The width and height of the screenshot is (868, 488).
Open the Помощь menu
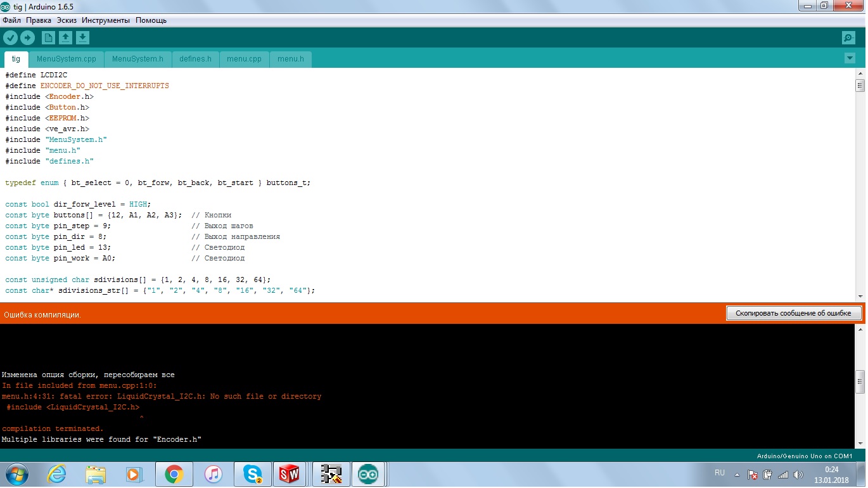[151, 20]
